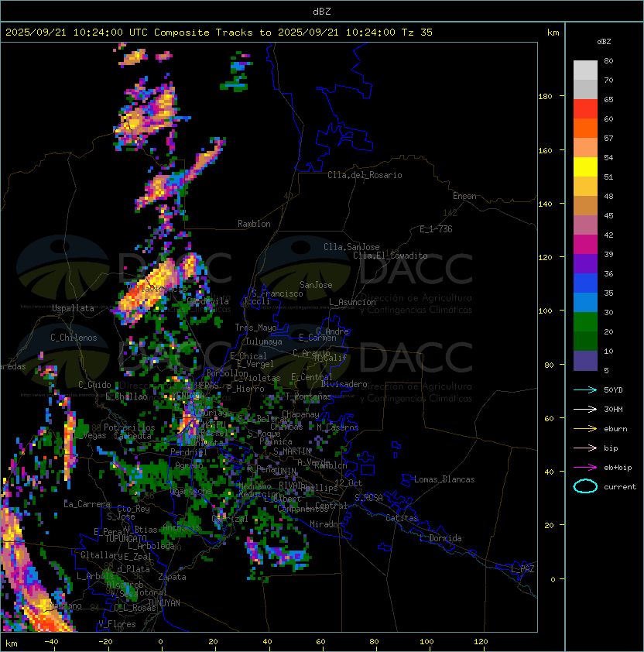The height and width of the screenshot is (652, 644).
Task: Click the Perdriel map label
Action: point(188,452)
